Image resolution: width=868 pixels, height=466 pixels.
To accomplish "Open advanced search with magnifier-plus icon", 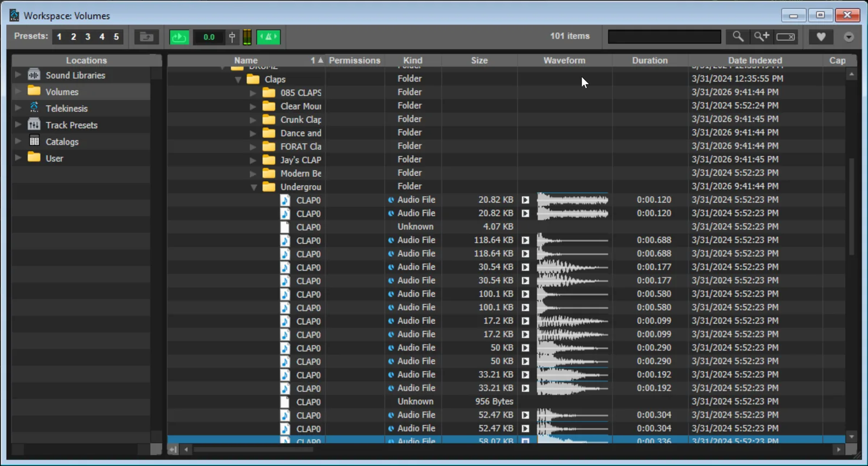I will [762, 36].
